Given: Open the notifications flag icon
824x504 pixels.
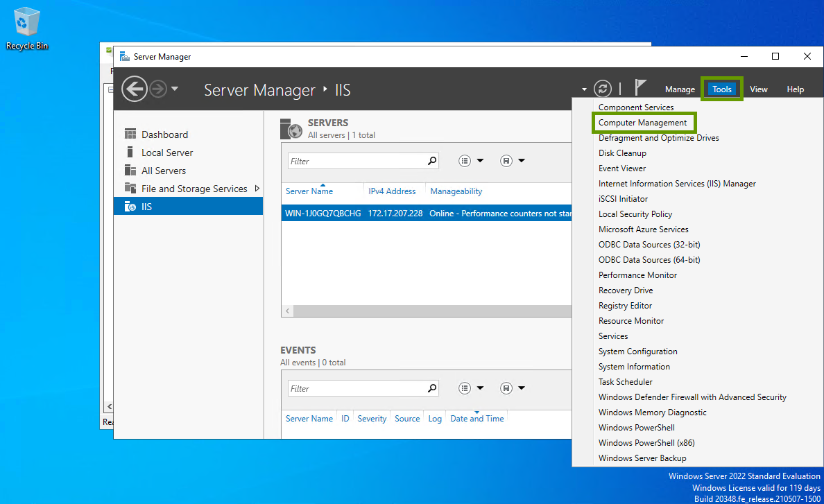Looking at the screenshot, I should click(x=640, y=88).
